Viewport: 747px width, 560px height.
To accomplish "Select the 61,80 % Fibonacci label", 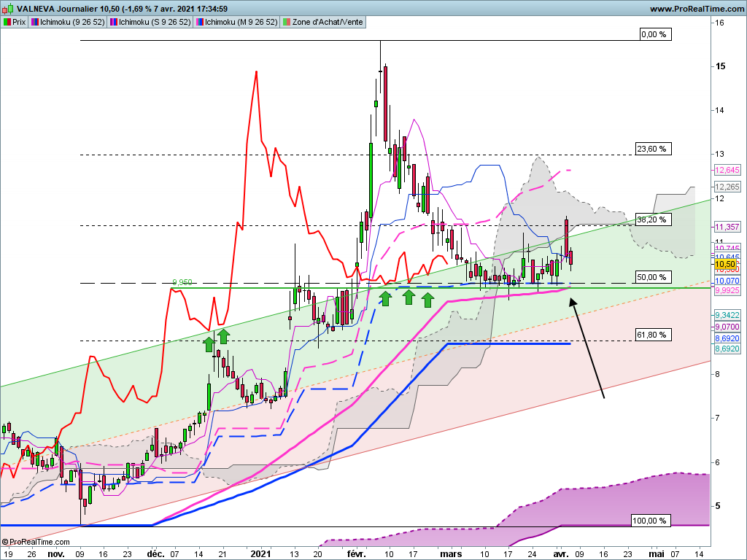I will [654, 335].
